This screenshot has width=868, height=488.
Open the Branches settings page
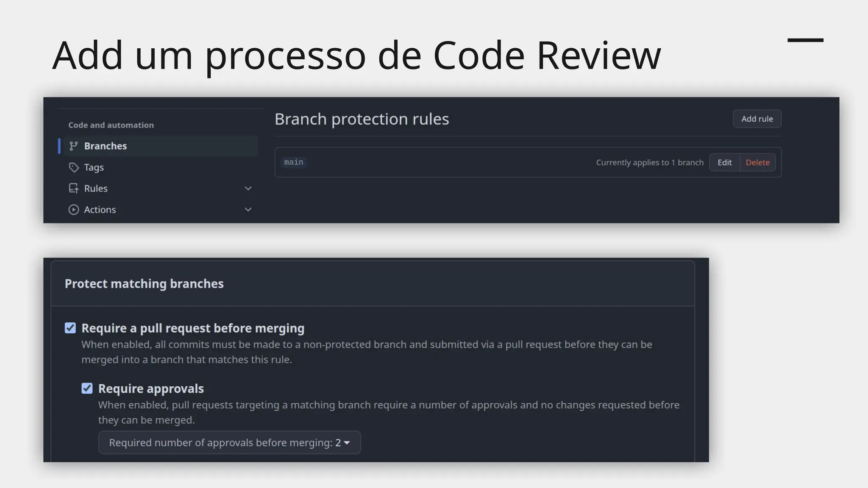pyautogui.click(x=161, y=146)
